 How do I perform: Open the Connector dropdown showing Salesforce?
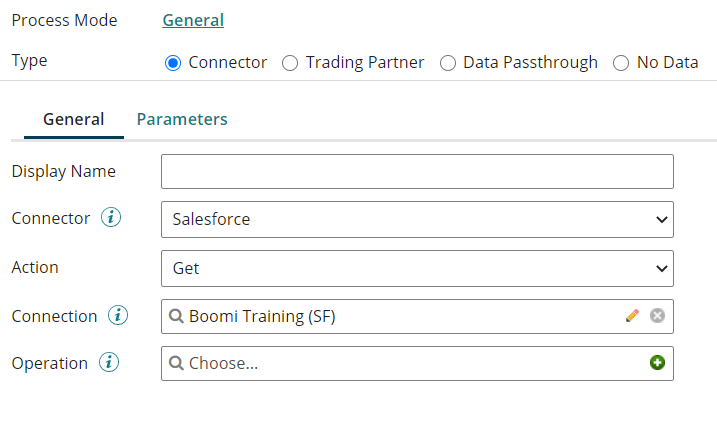[x=417, y=219]
